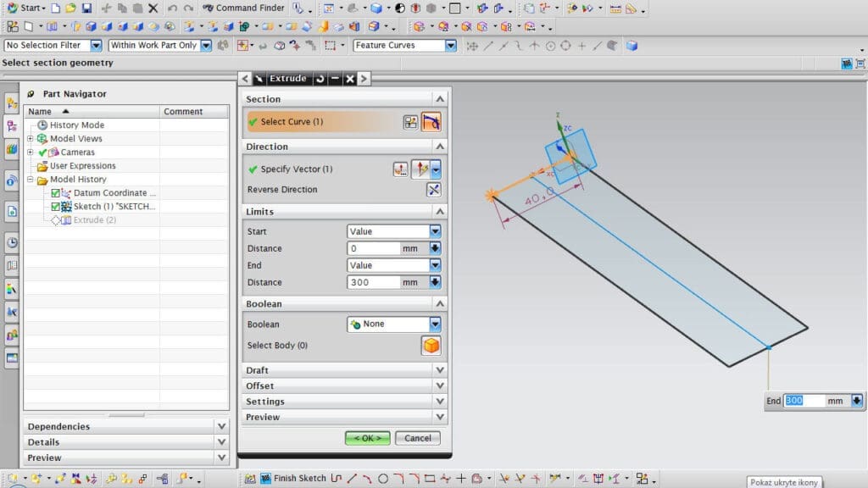Click the Reverse Direction icon
868x488 pixels.
click(x=433, y=190)
